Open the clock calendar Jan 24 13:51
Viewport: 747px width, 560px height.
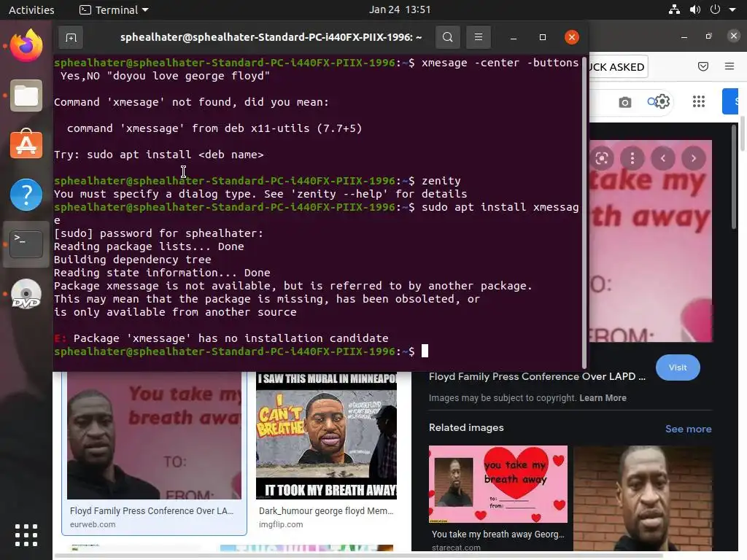point(400,9)
